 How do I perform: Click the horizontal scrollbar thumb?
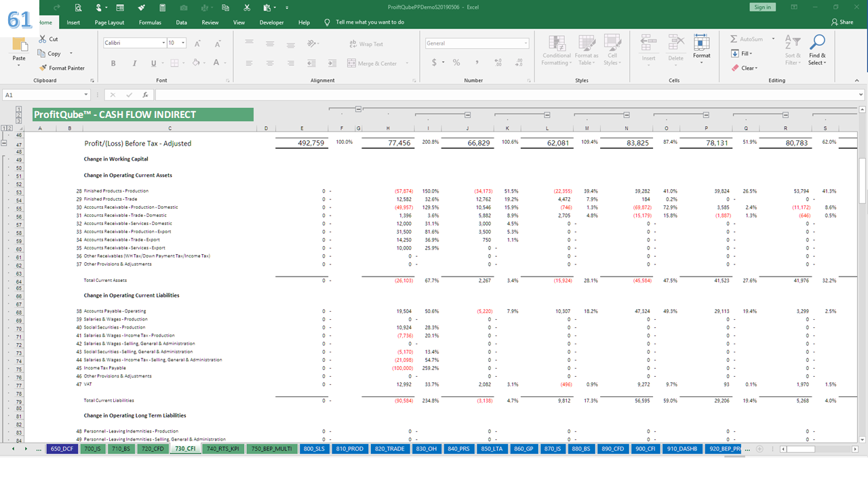coord(800,449)
